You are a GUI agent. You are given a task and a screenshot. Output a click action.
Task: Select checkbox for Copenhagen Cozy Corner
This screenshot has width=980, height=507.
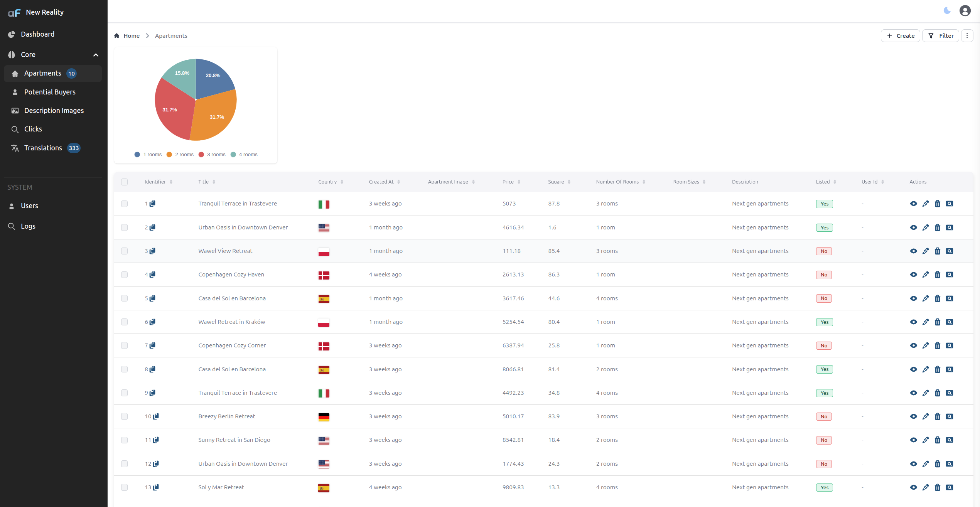(x=124, y=345)
